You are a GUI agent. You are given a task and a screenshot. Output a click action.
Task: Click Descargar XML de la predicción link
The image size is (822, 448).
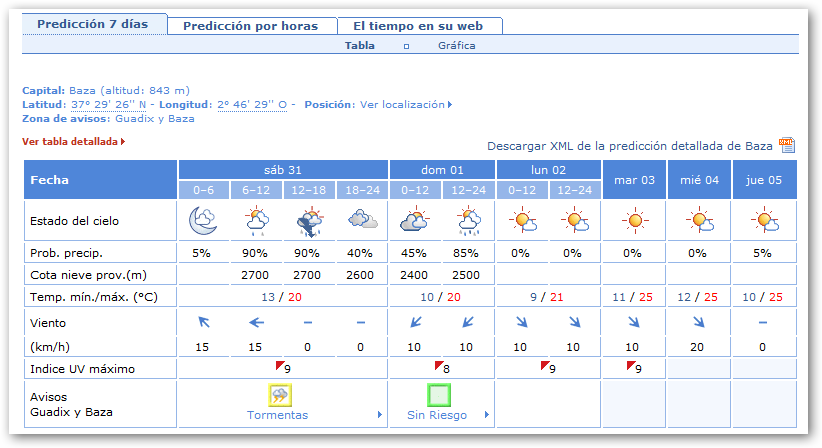pyautogui.click(x=629, y=146)
